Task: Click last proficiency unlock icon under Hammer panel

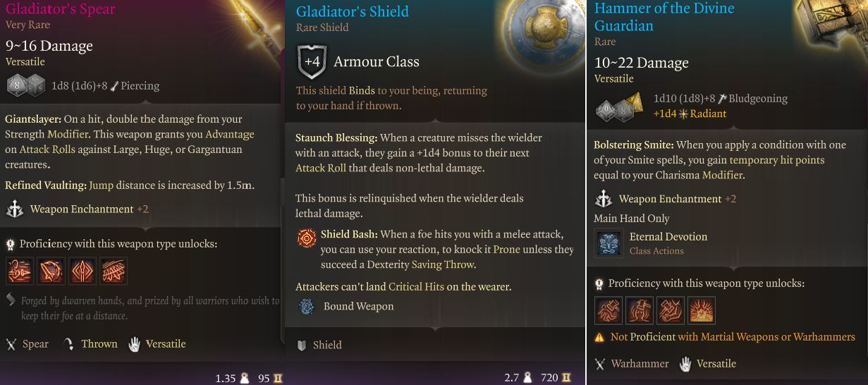Action: [702, 310]
